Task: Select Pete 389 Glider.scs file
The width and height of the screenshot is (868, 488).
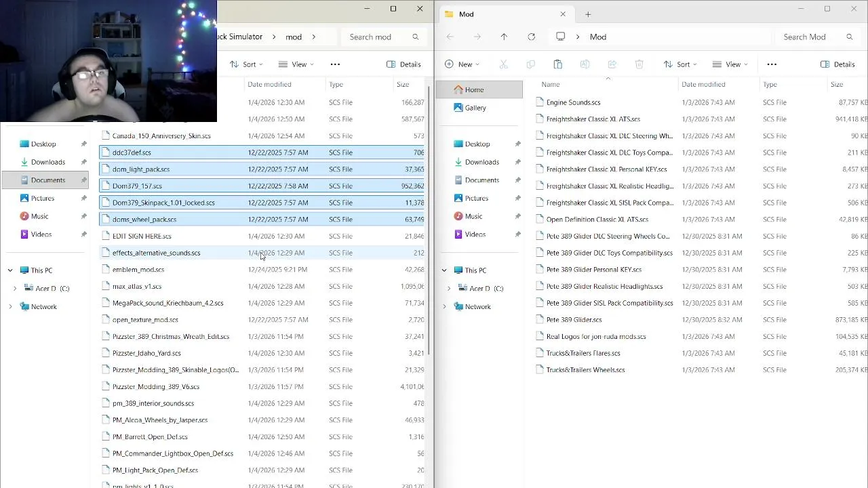Action: [x=574, y=319]
